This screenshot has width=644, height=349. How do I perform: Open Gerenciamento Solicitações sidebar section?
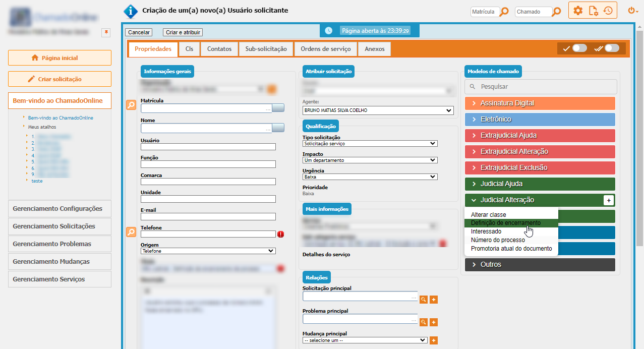[x=60, y=226]
